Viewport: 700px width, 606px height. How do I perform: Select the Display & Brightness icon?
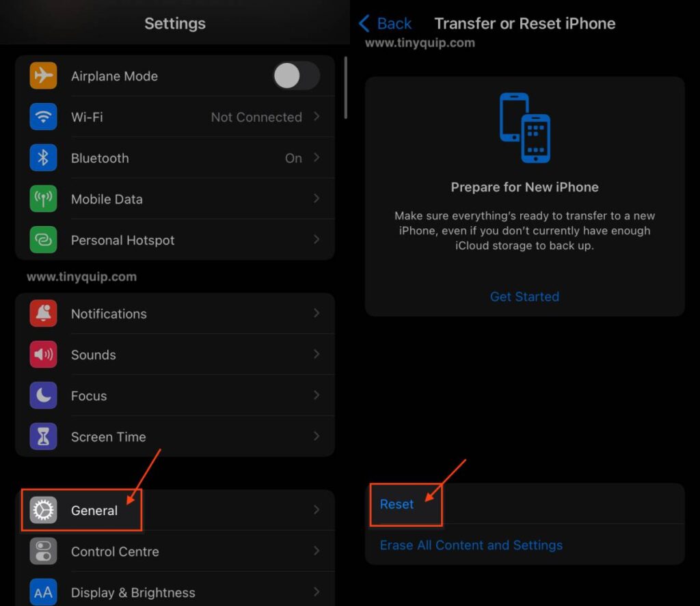[44, 592]
